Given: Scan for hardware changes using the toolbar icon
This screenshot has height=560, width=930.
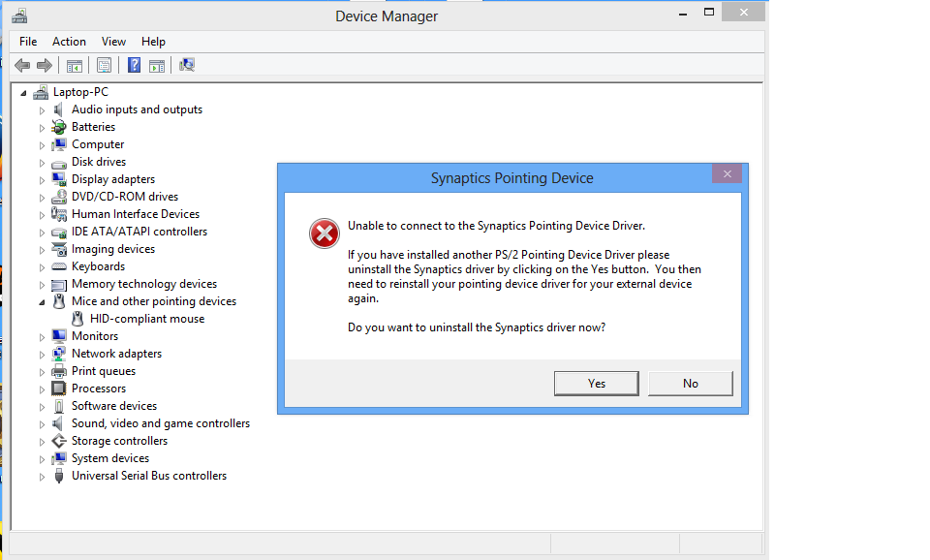Looking at the screenshot, I should pos(187,65).
